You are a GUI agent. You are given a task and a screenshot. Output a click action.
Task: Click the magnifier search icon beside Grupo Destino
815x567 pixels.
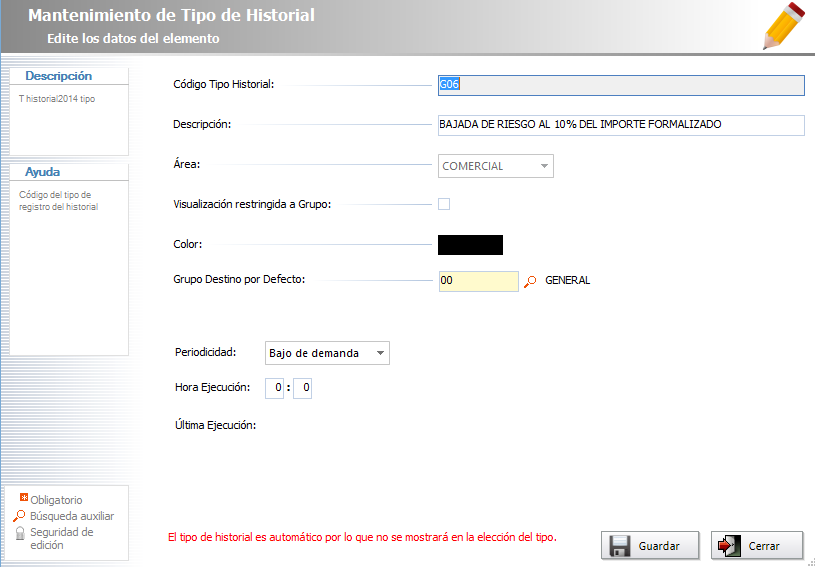click(x=530, y=282)
